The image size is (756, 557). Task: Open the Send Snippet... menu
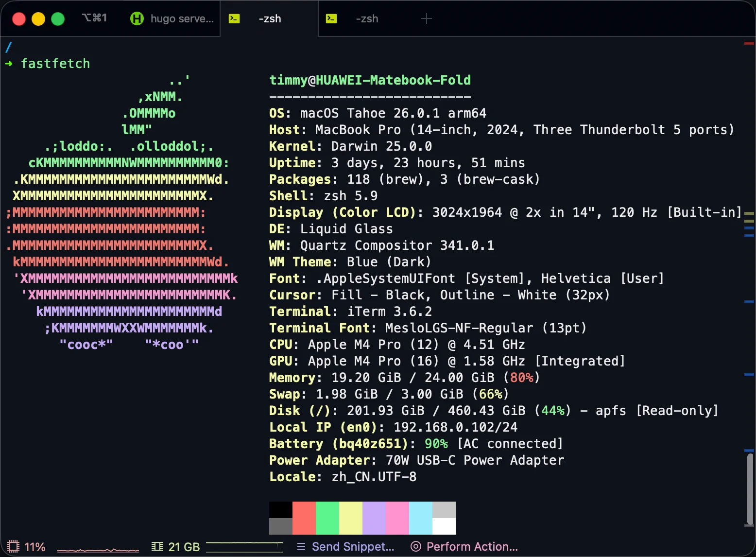point(353,547)
